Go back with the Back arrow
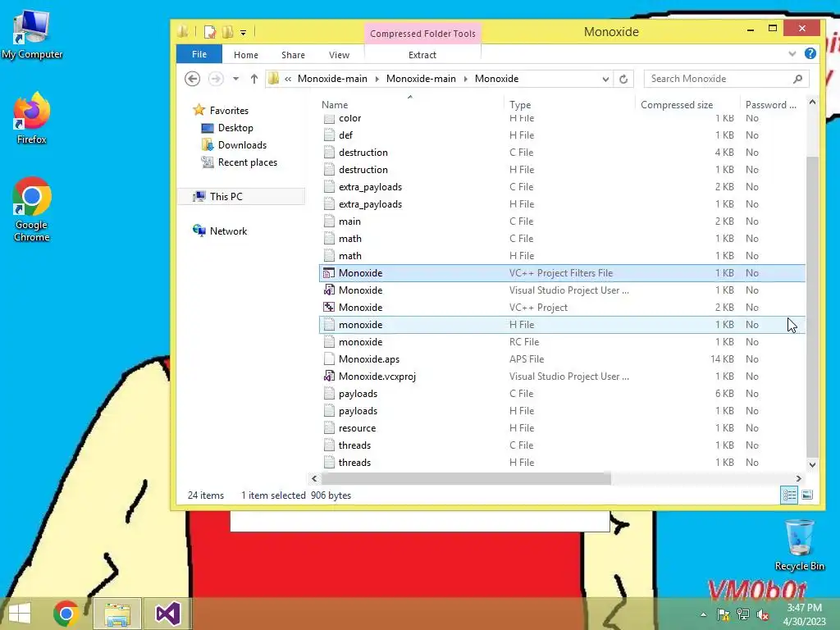This screenshot has width=840, height=630. point(192,79)
